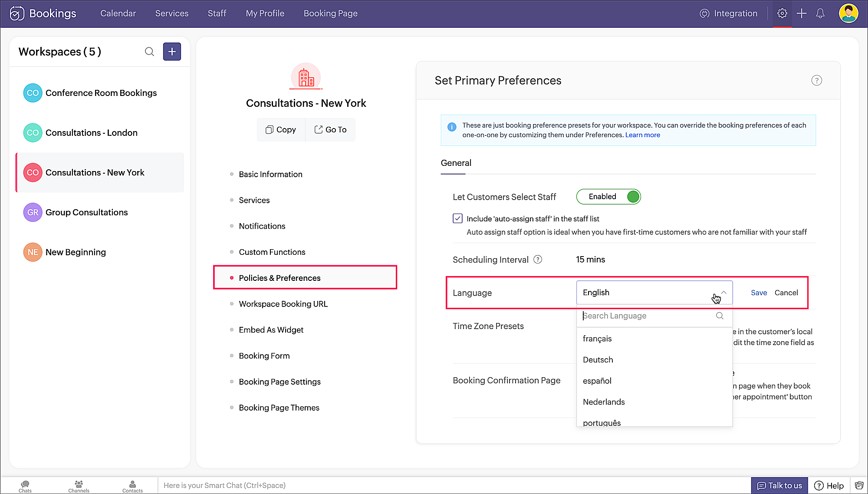Screen dimensions: 868x494
Task: Collapse the English language dropdown
Action: [x=723, y=292]
